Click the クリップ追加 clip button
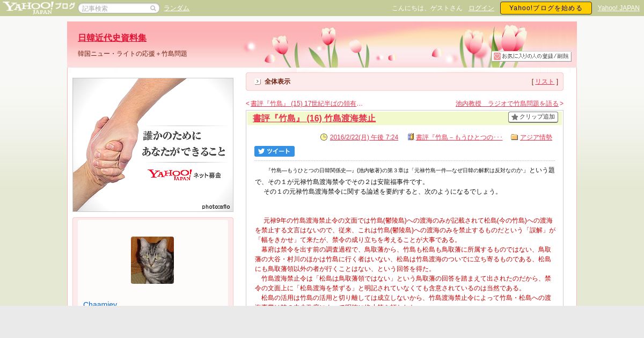This screenshot has height=338, width=644. [533, 117]
